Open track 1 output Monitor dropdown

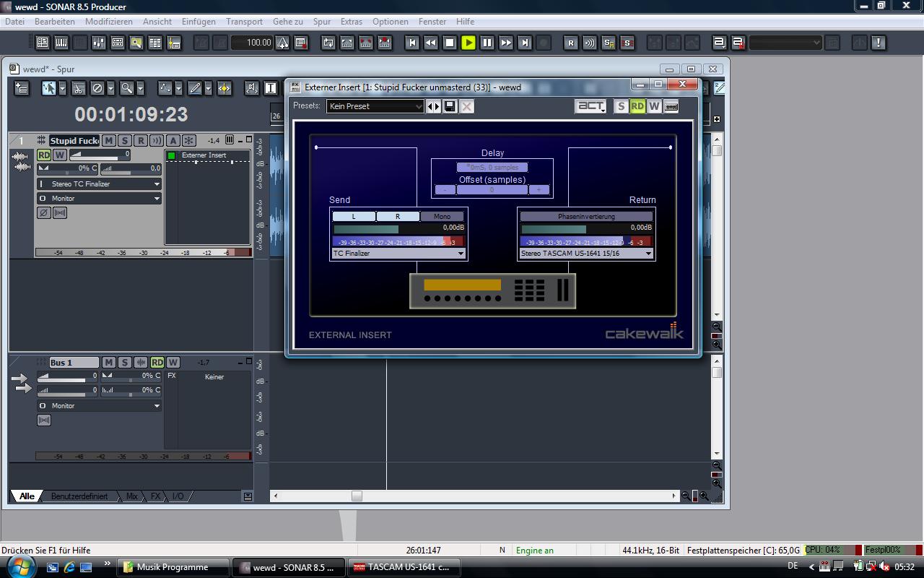[x=99, y=198]
